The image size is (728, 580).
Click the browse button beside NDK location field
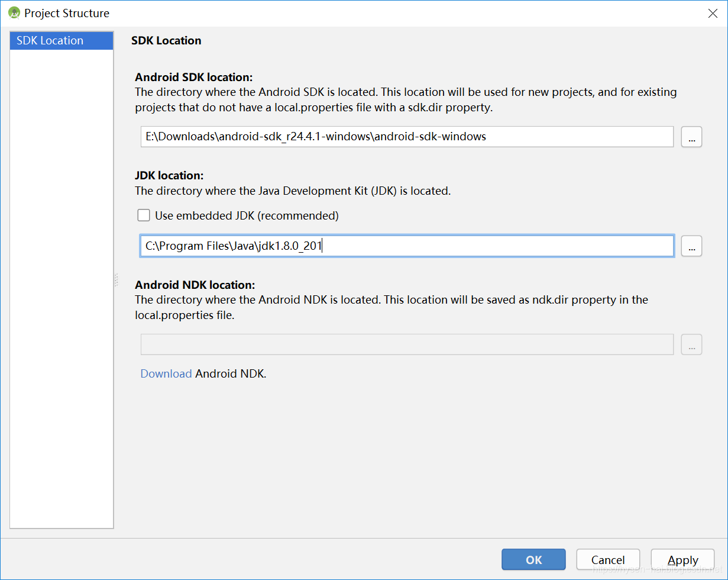691,344
